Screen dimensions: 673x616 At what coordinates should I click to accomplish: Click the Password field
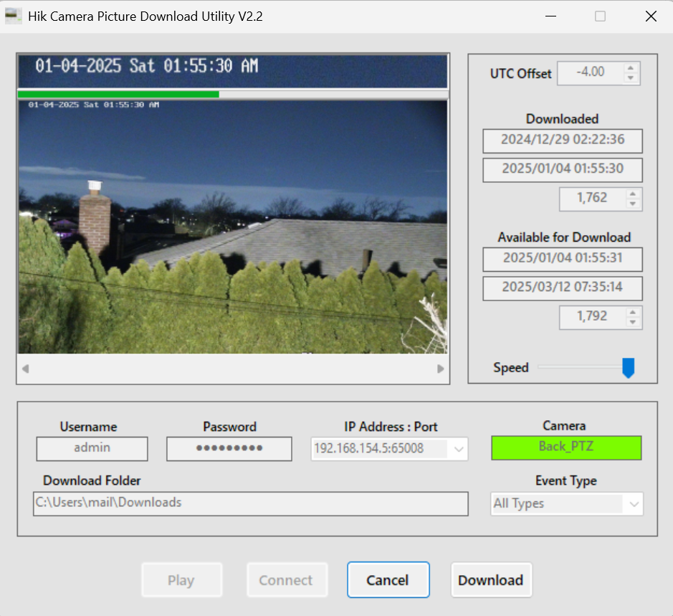[x=229, y=449]
